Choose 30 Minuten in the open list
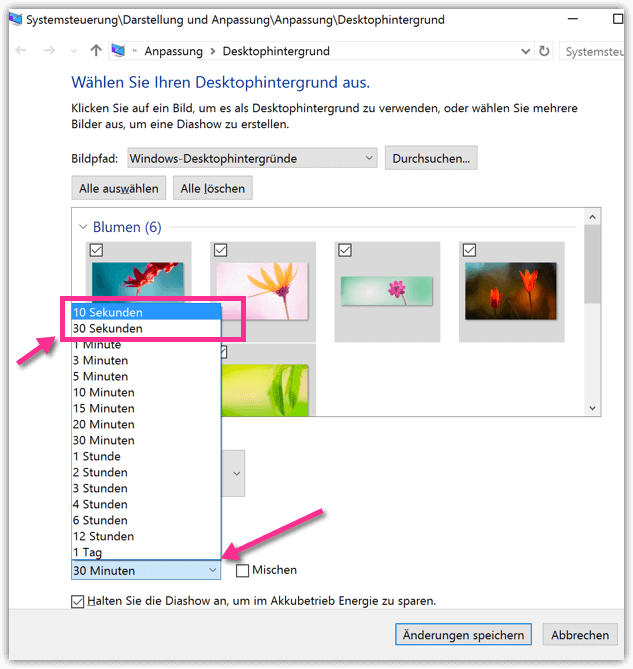The height and width of the screenshot is (669, 633). point(146,440)
